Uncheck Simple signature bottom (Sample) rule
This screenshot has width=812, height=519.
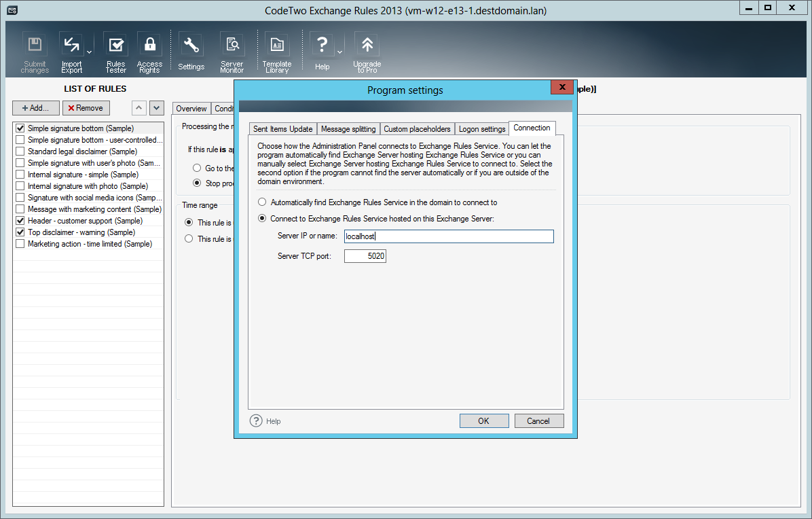pos(20,128)
